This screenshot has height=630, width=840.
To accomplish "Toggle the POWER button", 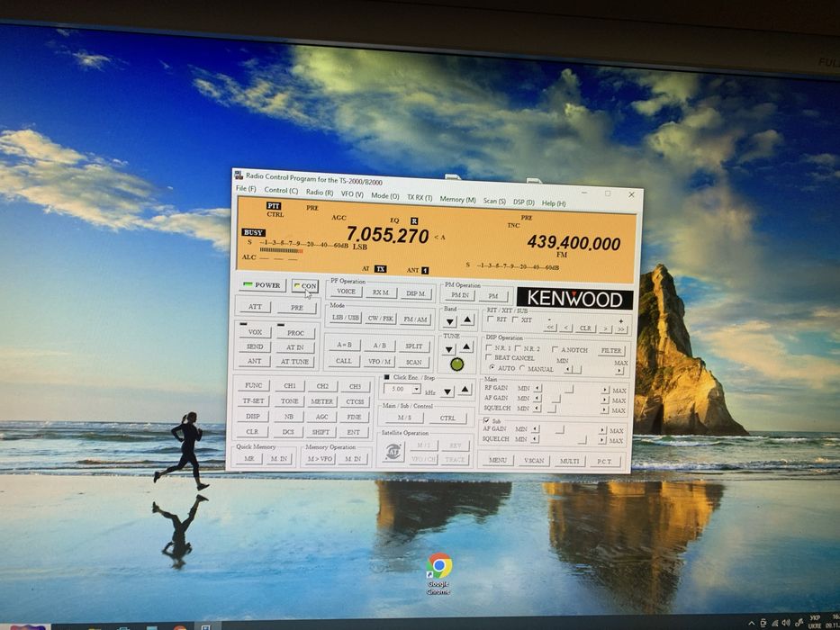I will coord(262,285).
